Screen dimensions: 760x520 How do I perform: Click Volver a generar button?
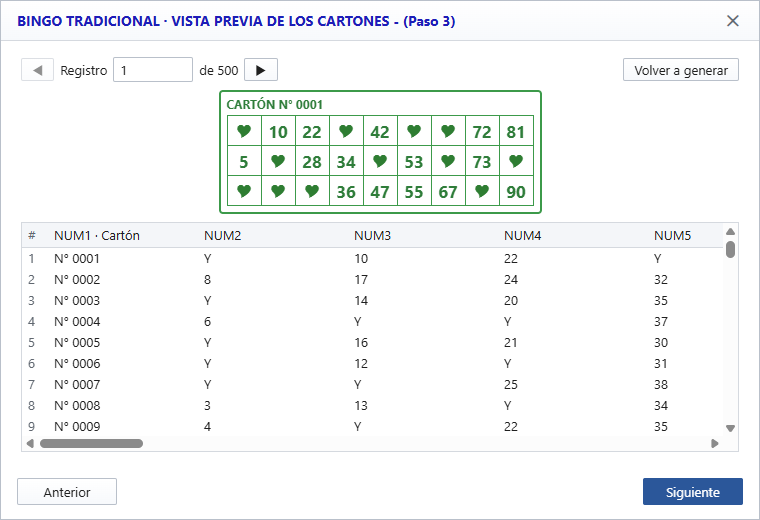681,70
